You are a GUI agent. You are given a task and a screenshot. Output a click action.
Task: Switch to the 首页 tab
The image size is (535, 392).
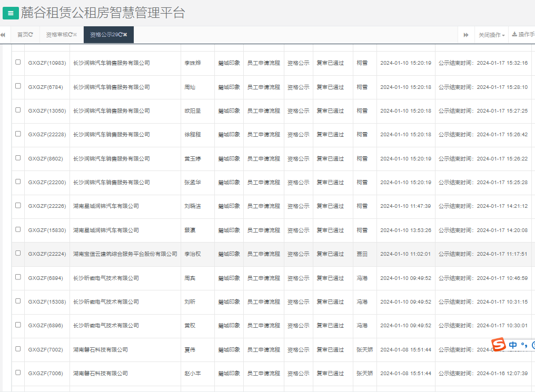pos(24,35)
